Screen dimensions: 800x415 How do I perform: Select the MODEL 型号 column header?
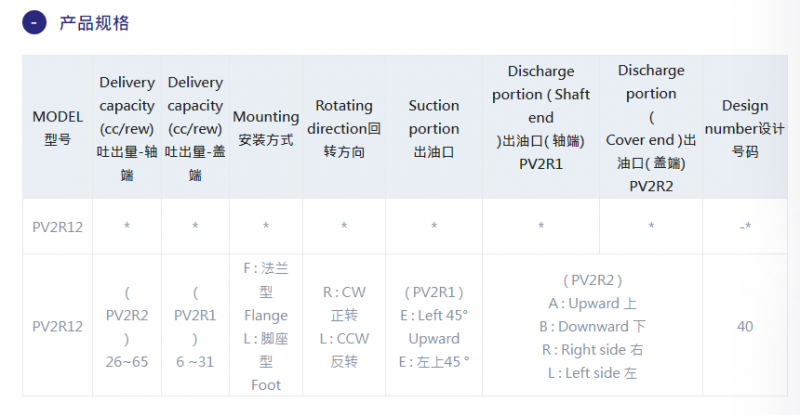[x=58, y=128]
